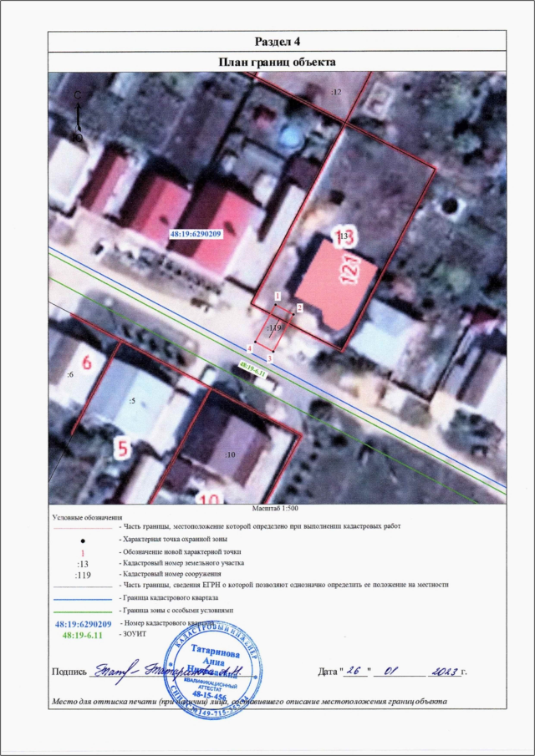Click the handwritten day "26" in the date field
535x756 pixels.
pos(355,670)
